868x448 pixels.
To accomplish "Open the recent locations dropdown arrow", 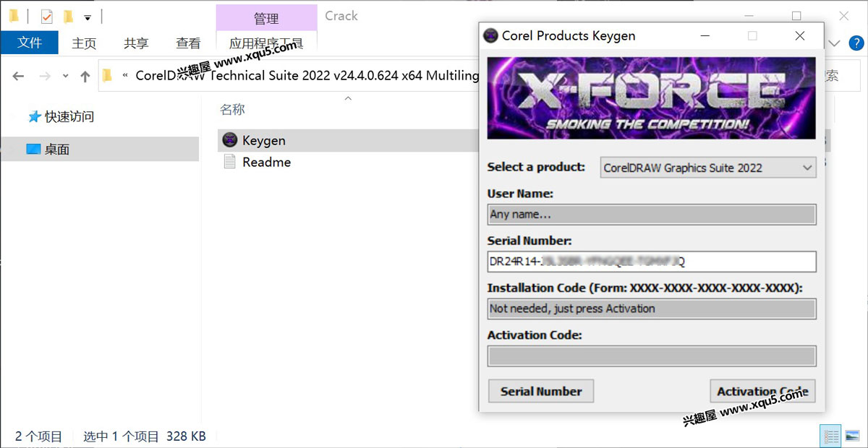I will pyautogui.click(x=66, y=76).
